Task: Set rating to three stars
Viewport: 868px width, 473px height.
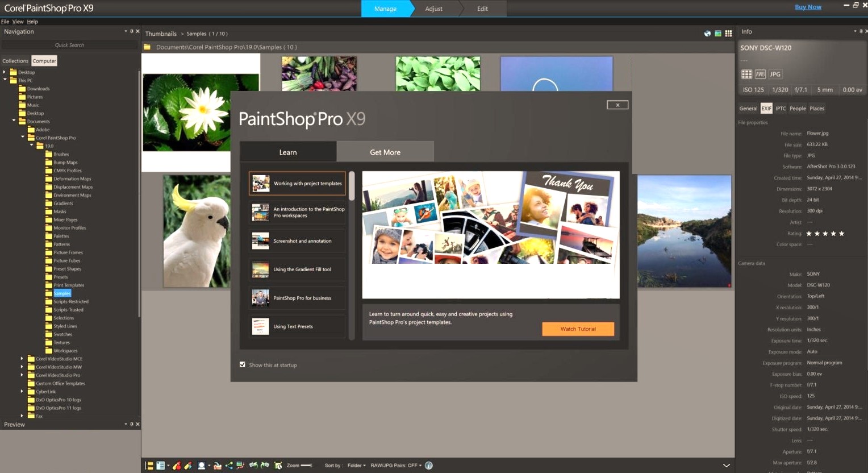Action: click(825, 234)
